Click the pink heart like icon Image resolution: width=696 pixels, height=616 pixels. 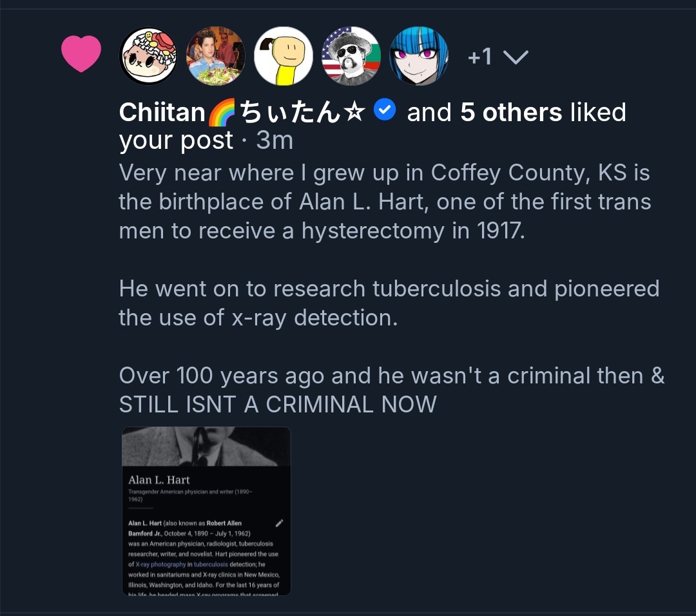(x=81, y=55)
